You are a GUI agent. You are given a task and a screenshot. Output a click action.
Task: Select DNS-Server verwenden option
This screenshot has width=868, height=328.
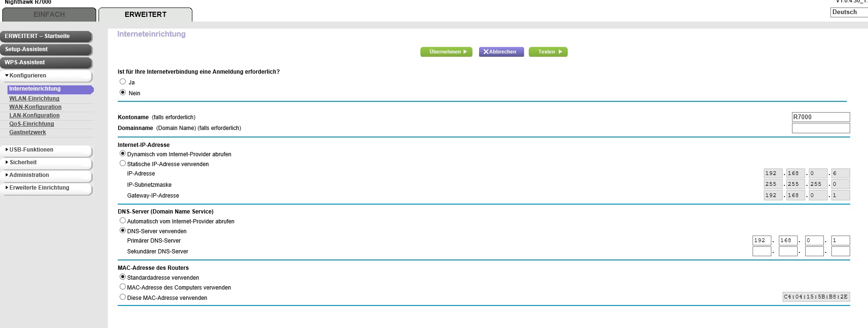pos(122,230)
